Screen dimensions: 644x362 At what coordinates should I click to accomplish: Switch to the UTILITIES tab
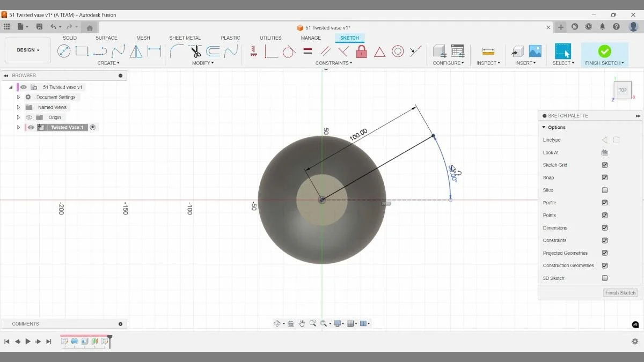click(x=270, y=38)
